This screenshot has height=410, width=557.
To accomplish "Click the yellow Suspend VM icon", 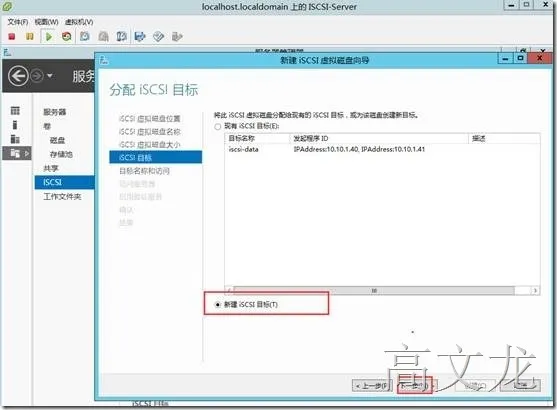I will point(30,37).
